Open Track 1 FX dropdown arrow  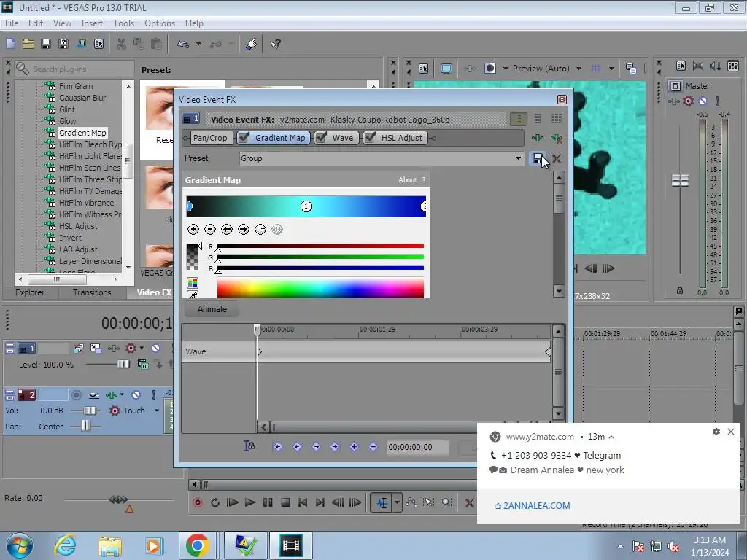pos(142,348)
